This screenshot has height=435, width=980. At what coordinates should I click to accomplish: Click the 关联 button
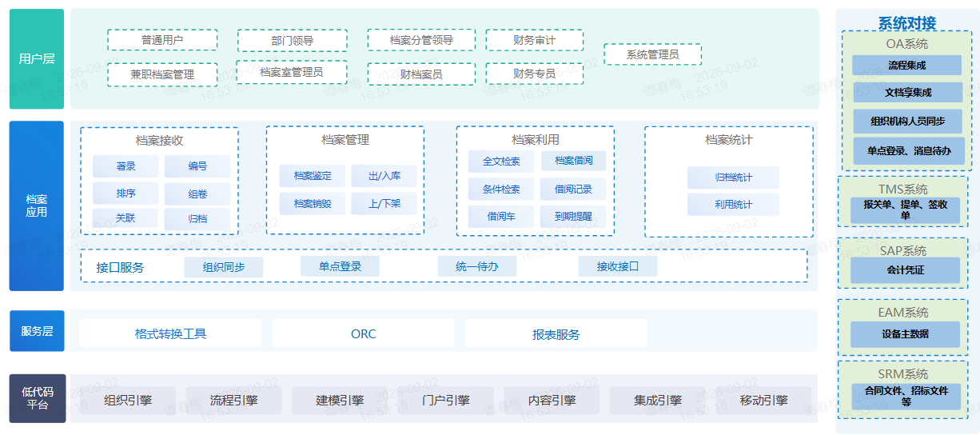click(x=125, y=218)
